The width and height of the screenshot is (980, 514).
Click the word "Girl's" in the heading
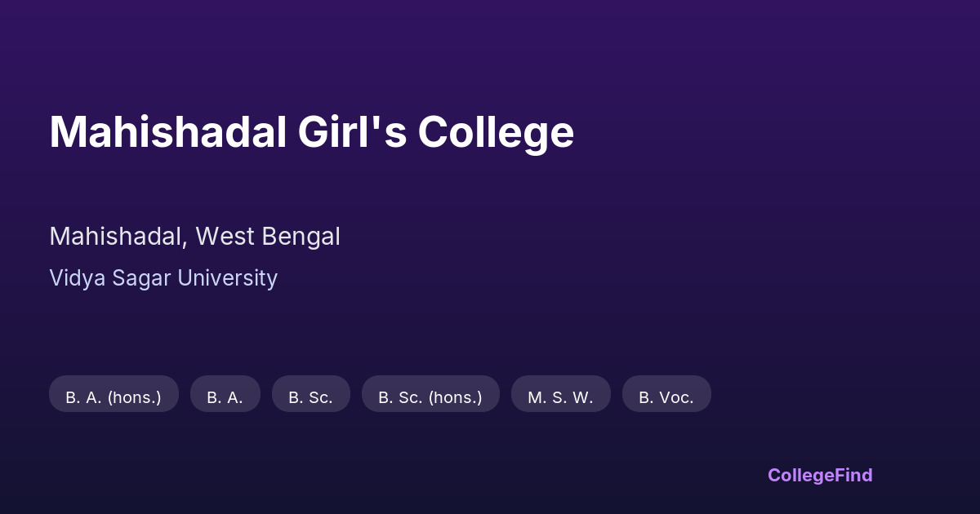click(352, 131)
